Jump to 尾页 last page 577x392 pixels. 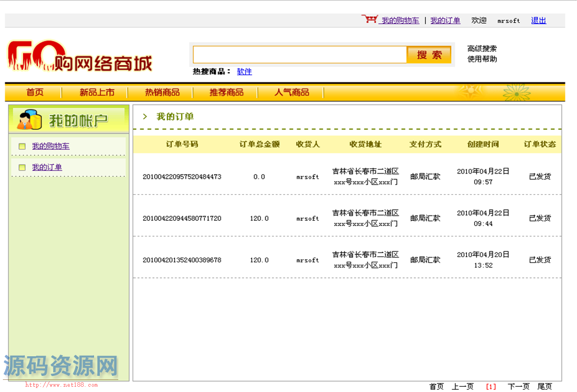[545, 386]
